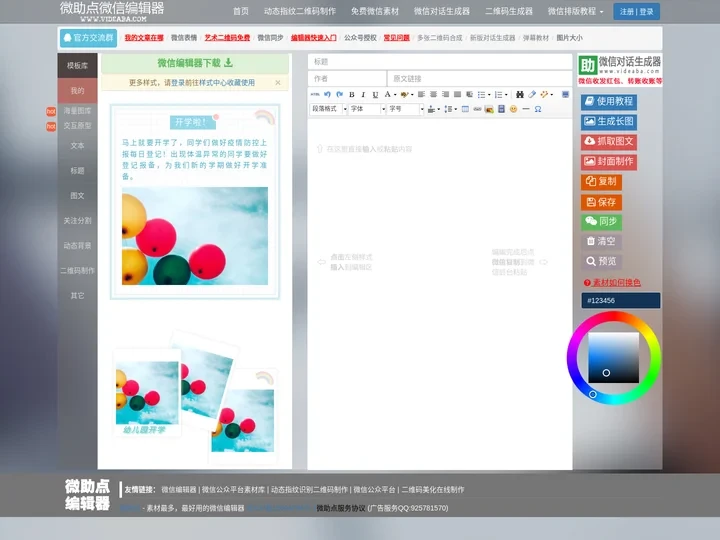Image resolution: width=720 pixels, height=540 pixels.
Task: Open find and replace binoculars tool
Action: (519, 94)
